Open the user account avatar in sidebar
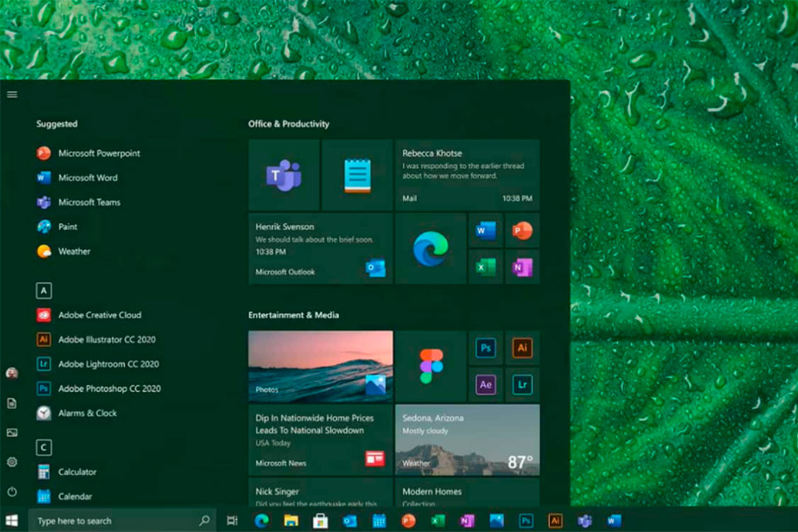Image resolution: width=798 pixels, height=532 pixels. click(x=12, y=373)
